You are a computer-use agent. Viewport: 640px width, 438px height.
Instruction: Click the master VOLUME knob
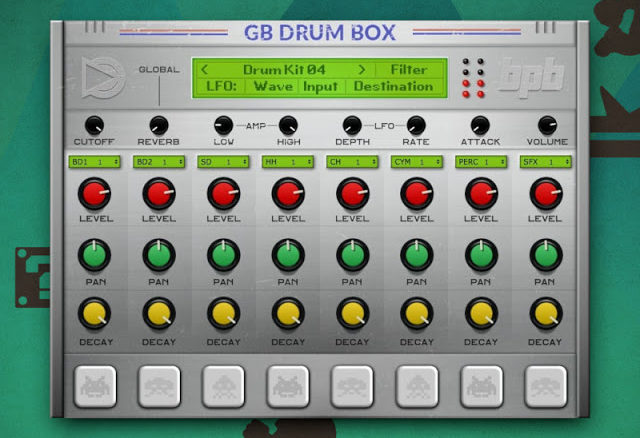[x=547, y=125]
